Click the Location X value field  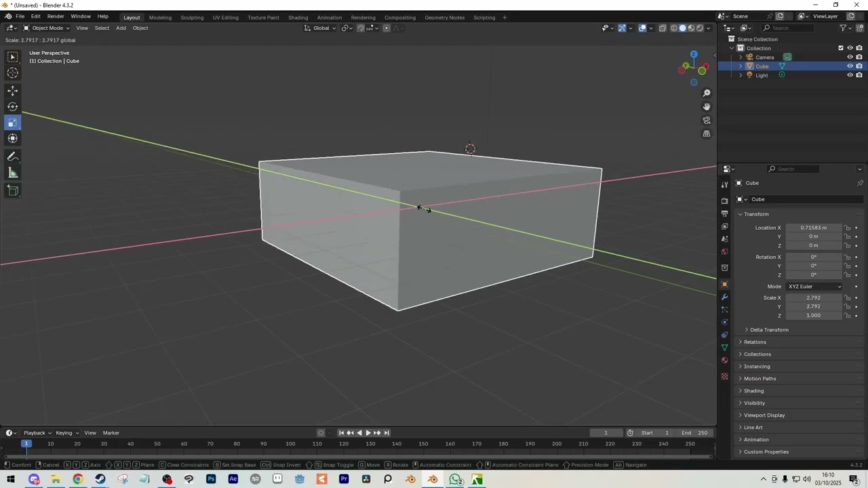pos(813,228)
